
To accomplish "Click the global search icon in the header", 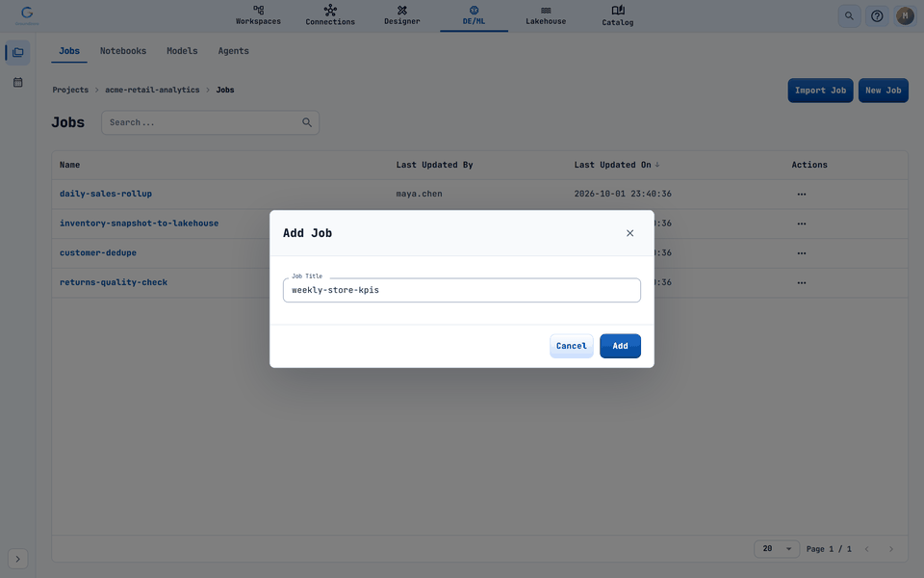I will click(x=849, y=16).
